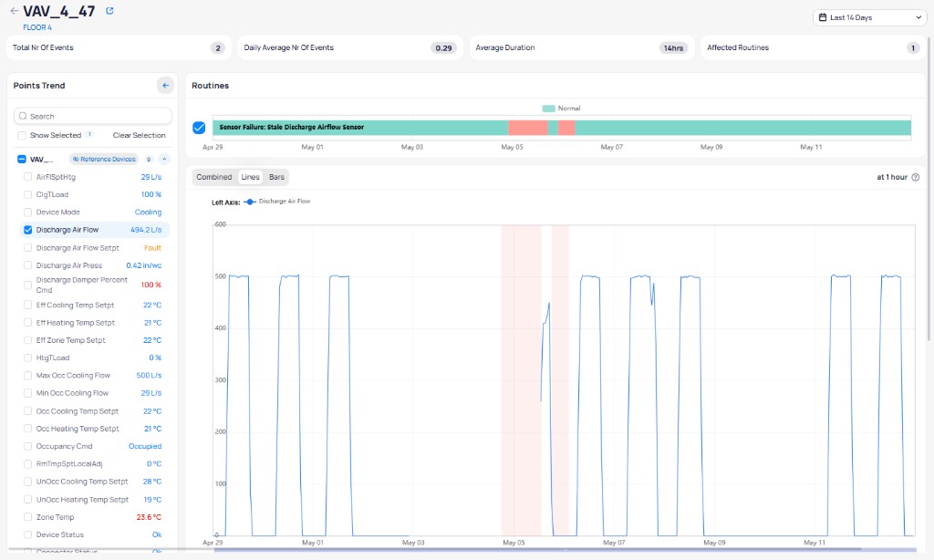This screenshot has height=560, width=934.
Task: Click calendar icon in date range selector
Action: click(x=823, y=17)
